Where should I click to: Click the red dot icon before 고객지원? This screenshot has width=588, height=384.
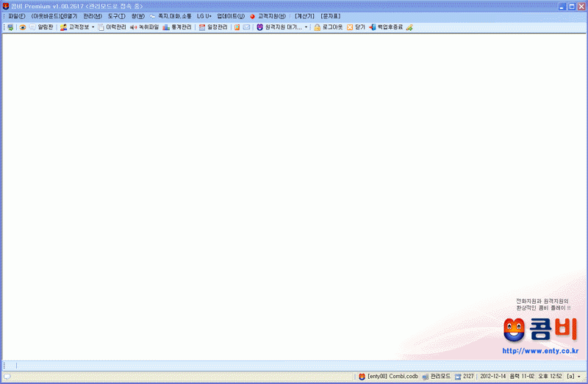[x=252, y=16]
